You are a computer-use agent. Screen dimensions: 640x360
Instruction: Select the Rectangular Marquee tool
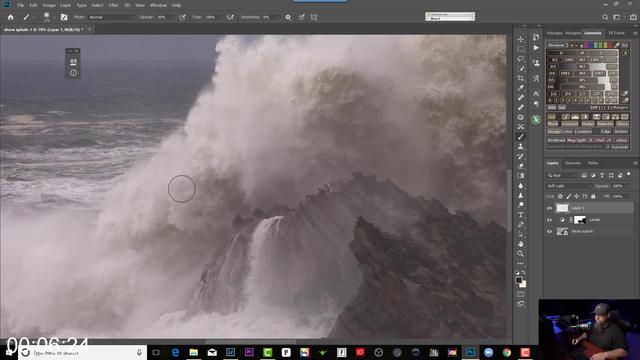tap(521, 49)
